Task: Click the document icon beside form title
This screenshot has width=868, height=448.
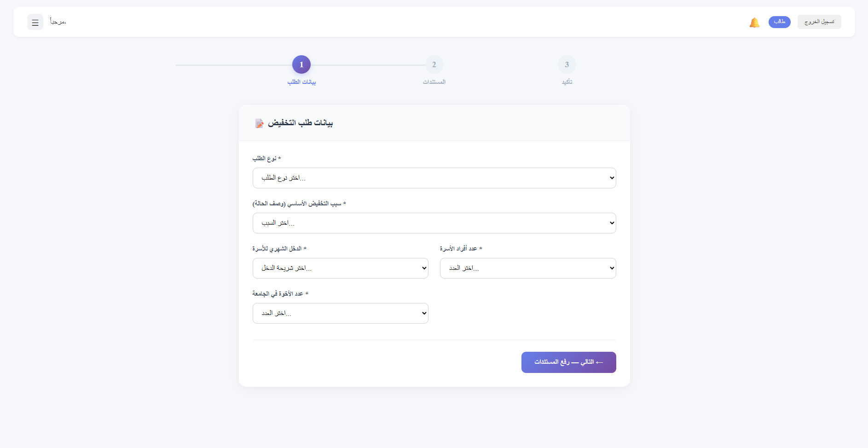Action: pos(259,123)
